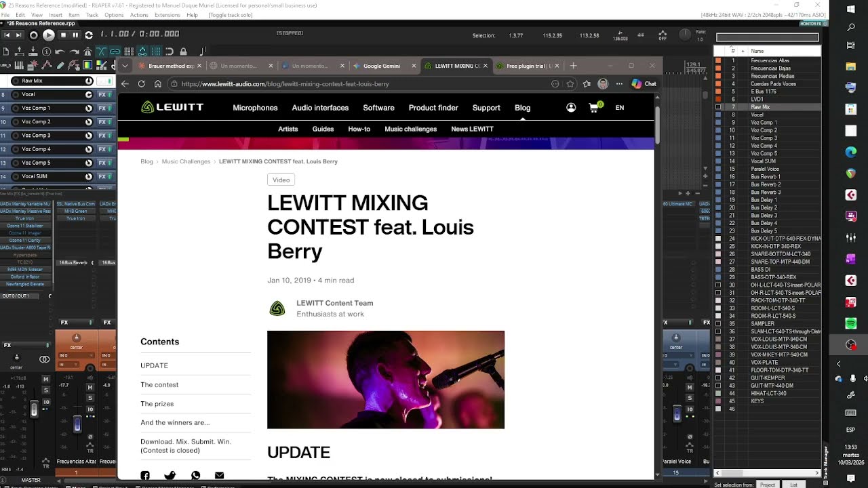Click browser back arrow
The height and width of the screenshot is (488, 868).
[x=125, y=84]
